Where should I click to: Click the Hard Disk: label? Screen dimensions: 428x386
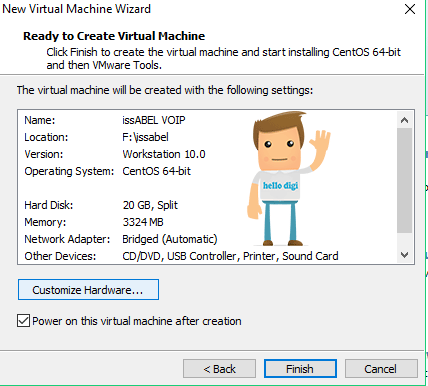(49, 205)
